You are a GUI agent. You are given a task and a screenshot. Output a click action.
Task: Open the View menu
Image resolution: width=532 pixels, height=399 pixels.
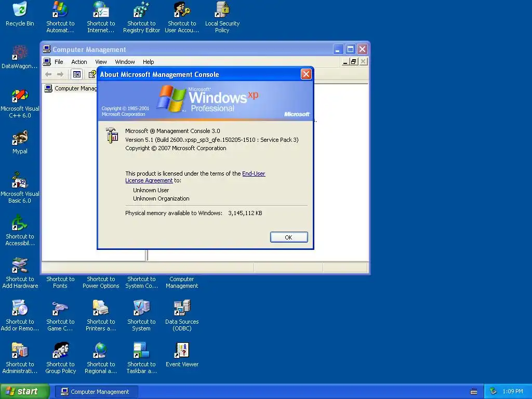coord(101,62)
